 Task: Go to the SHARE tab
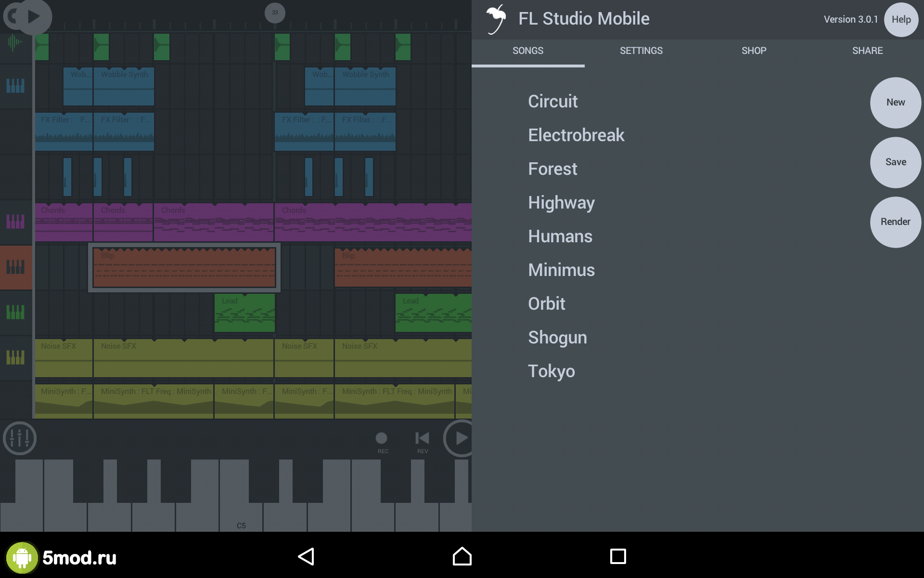pos(867,51)
